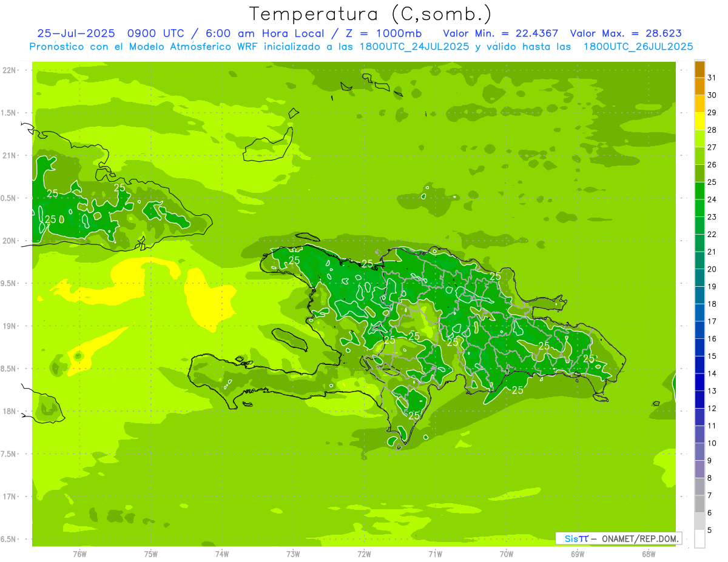
Task: Click the legend value "5"
Action: (710, 530)
